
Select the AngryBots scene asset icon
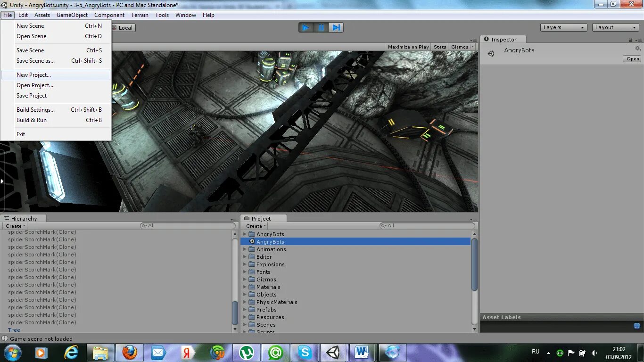coord(252,242)
